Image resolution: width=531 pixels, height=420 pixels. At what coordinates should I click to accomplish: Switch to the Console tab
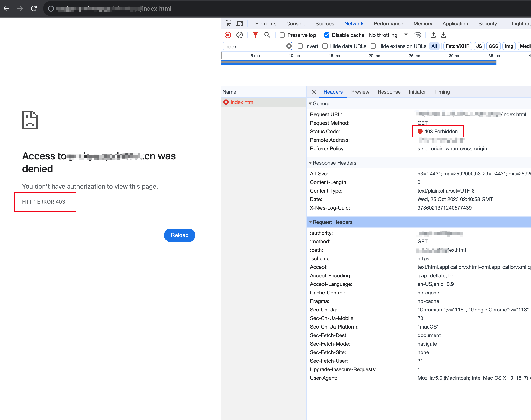tap(296, 24)
